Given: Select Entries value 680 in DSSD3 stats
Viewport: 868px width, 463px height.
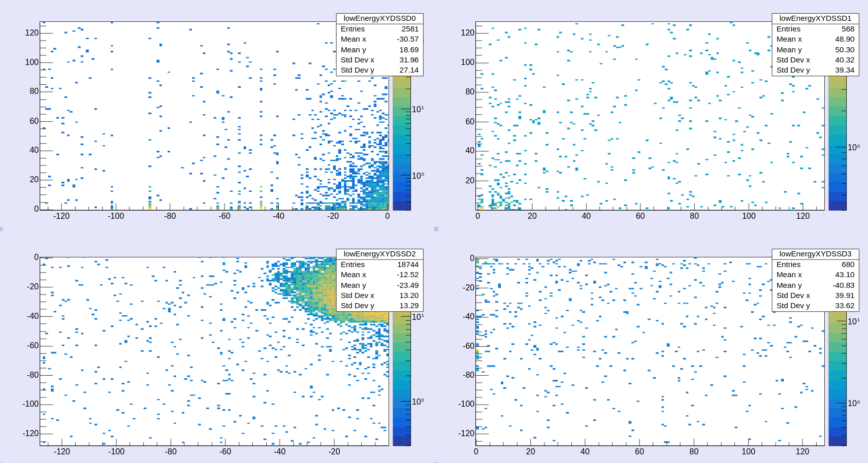Looking at the screenshot, I should 848,264.
